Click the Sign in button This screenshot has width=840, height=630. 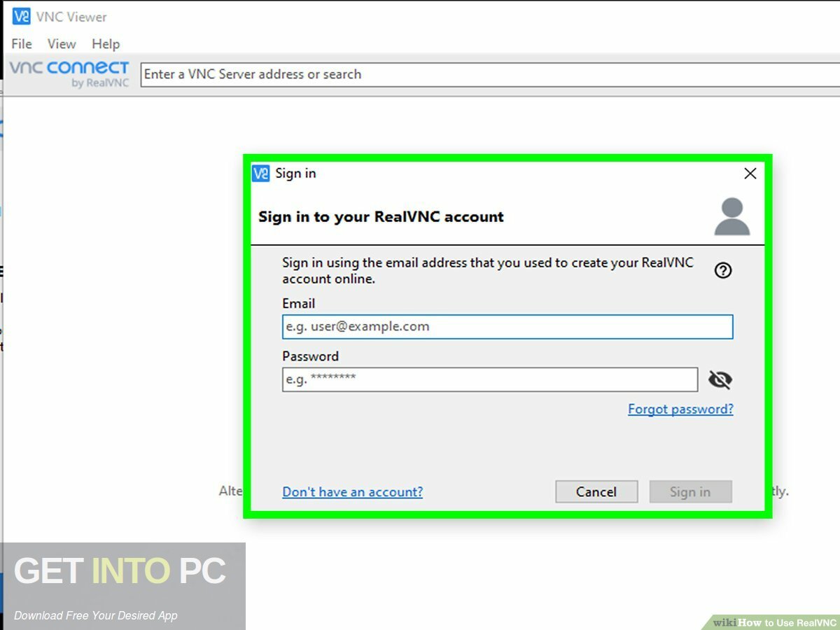690,491
